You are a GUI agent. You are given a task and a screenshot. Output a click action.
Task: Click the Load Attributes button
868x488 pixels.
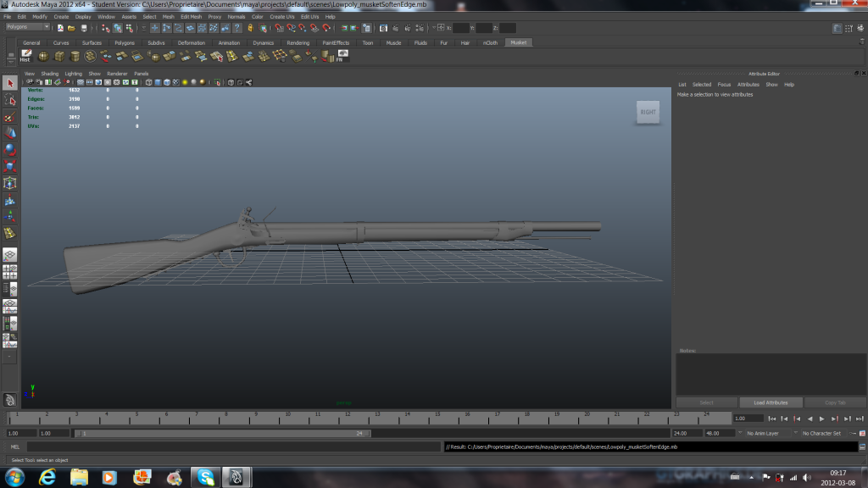pos(770,402)
